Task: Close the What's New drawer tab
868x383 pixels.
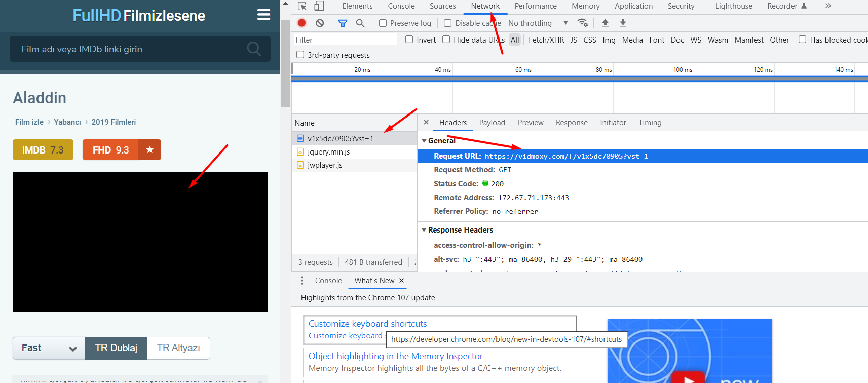Action: coord(402,281)
